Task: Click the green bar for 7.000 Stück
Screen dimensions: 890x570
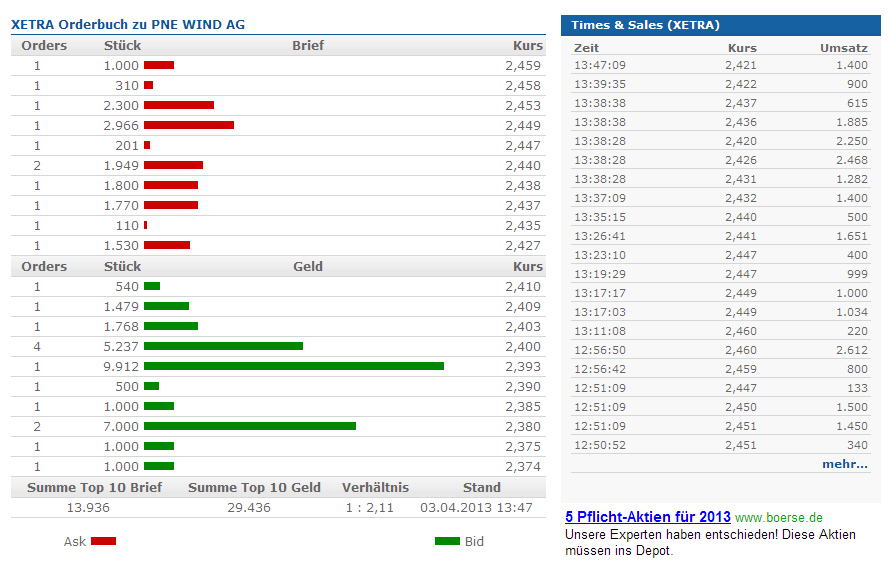Action: 250,426
